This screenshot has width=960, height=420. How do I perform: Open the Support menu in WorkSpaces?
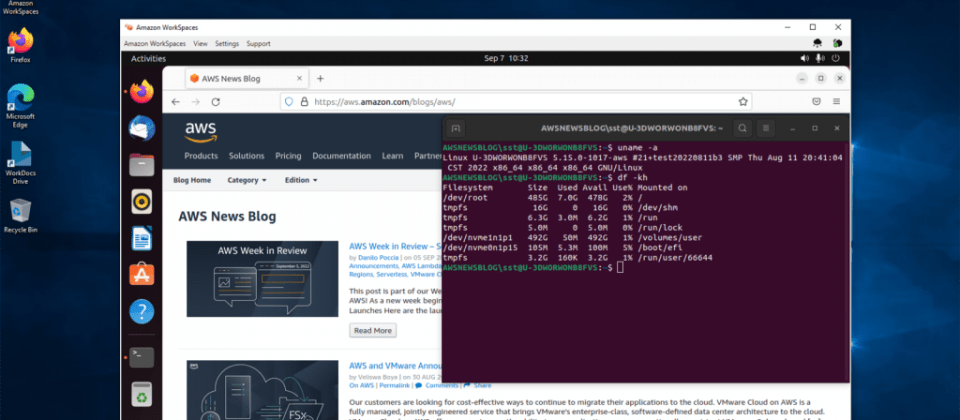(x=258, y=44)
